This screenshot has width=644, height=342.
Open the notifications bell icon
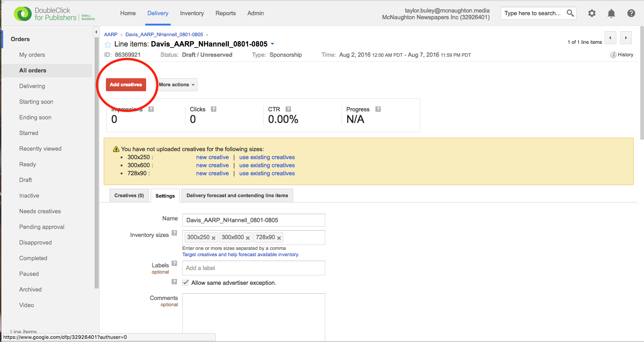(x=611, y=13)
